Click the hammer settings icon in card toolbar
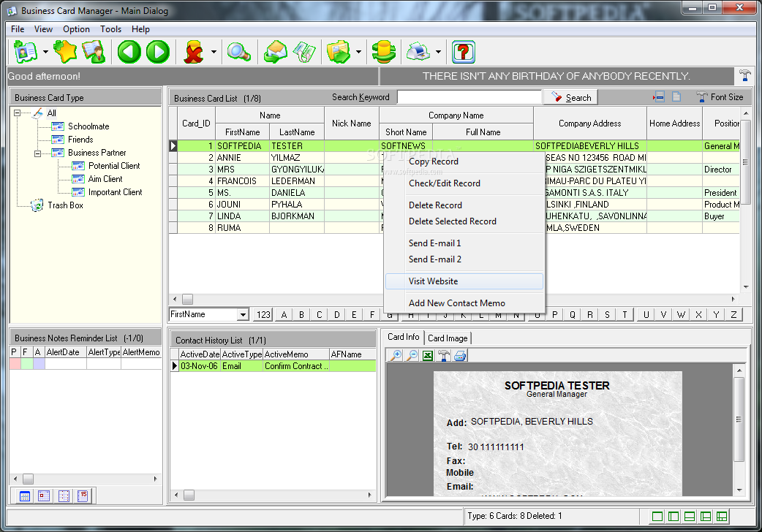This screenshot has height=532, width=762. [444, 356]
